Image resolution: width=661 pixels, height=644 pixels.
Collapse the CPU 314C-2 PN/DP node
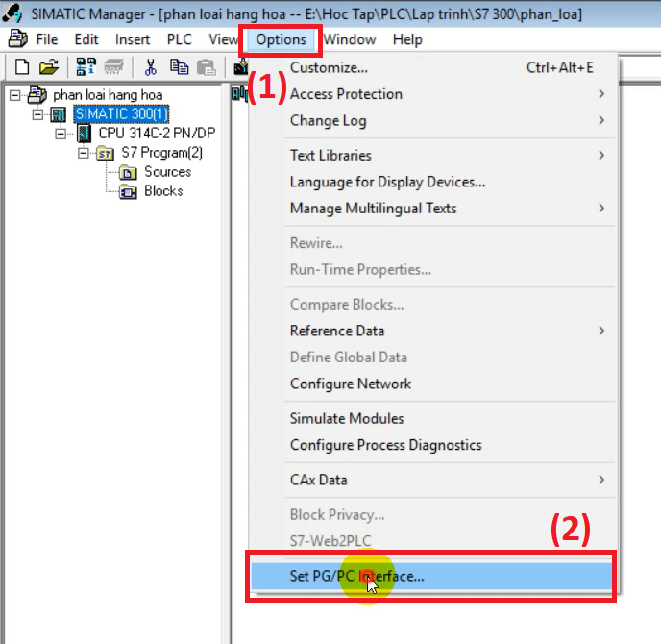point(61,134)
